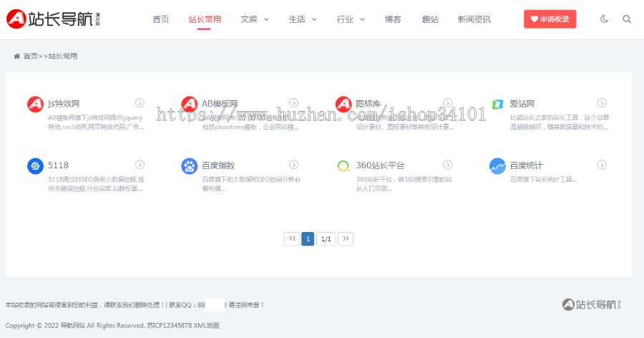This screenshot has width=644, height=338.
Task: Click the AB模板网 site logo icon
Action: pyautogui.click(x=190, y=104)
